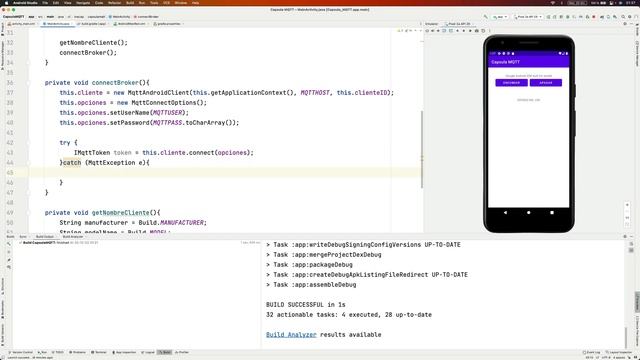640x360 pixels.
Task: Tap the emulator Back navigation button
Action: click(x=505, y=212)
